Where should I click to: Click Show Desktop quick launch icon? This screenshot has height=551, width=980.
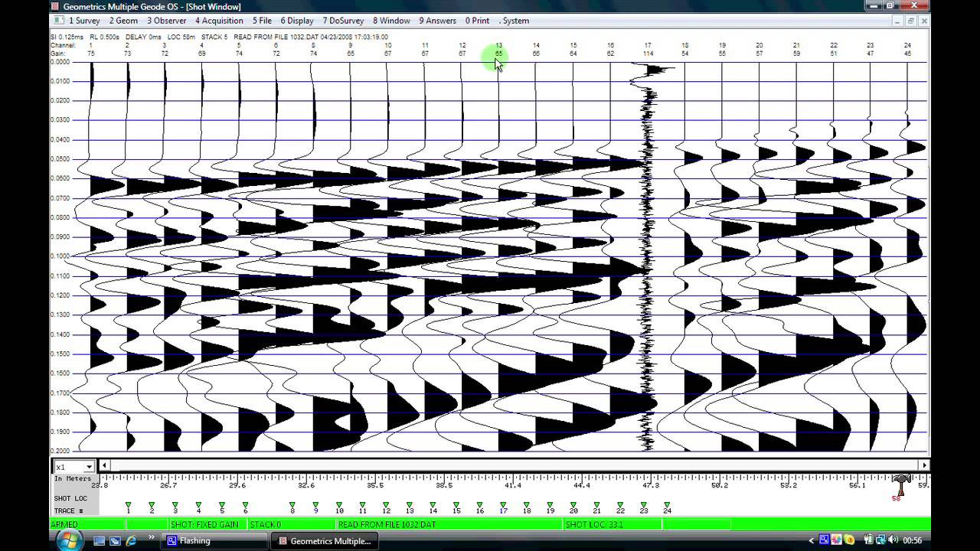[99, 541]
